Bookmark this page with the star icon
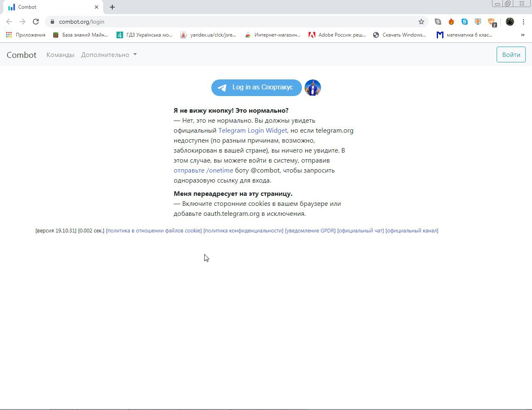The width and height of the screenshot is (532, 410). [421, 22]
